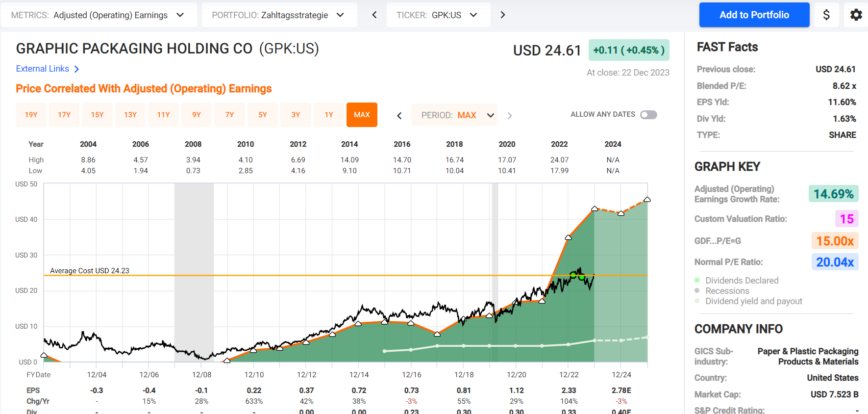Open the Metrics dropdown

(x=99, y=15)
